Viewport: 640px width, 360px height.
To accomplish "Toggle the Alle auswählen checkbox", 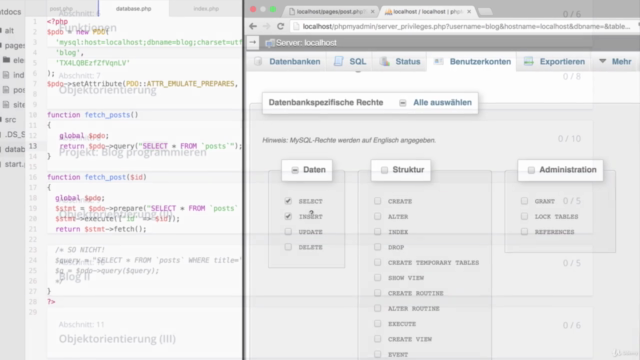I will [403, 103].
